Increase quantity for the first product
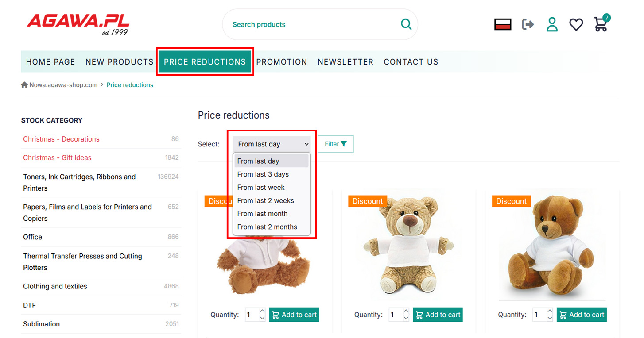The height and width of the screenshot is (338, 644). coord(262,311)
